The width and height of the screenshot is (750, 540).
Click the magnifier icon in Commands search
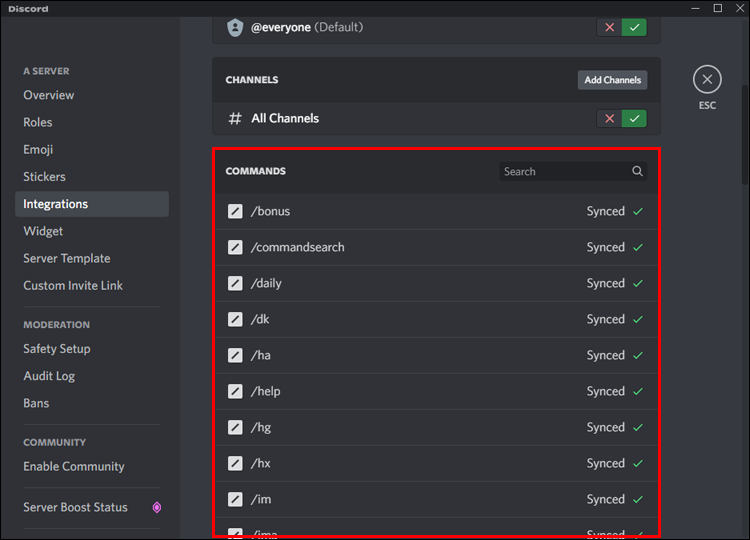(637, 171)
